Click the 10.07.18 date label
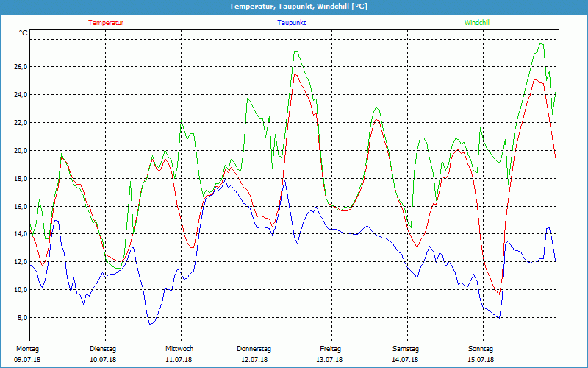 [x=103, y=360]
